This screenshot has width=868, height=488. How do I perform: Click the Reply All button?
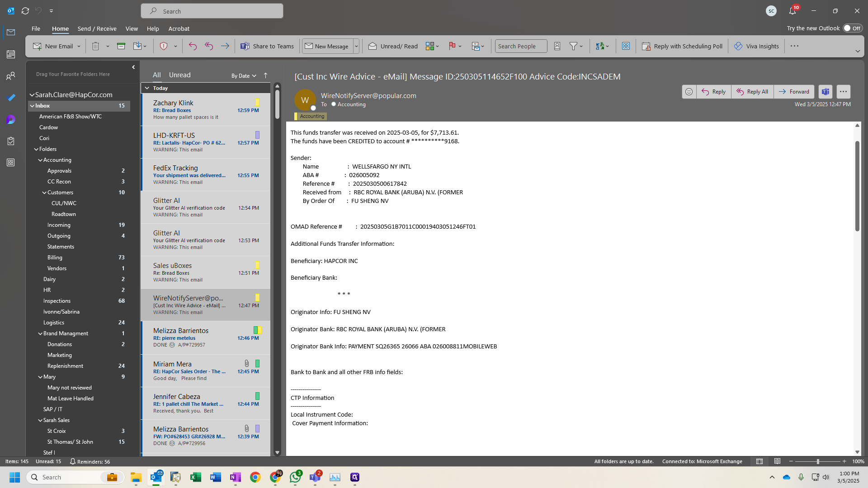click(x=752, y=92)
